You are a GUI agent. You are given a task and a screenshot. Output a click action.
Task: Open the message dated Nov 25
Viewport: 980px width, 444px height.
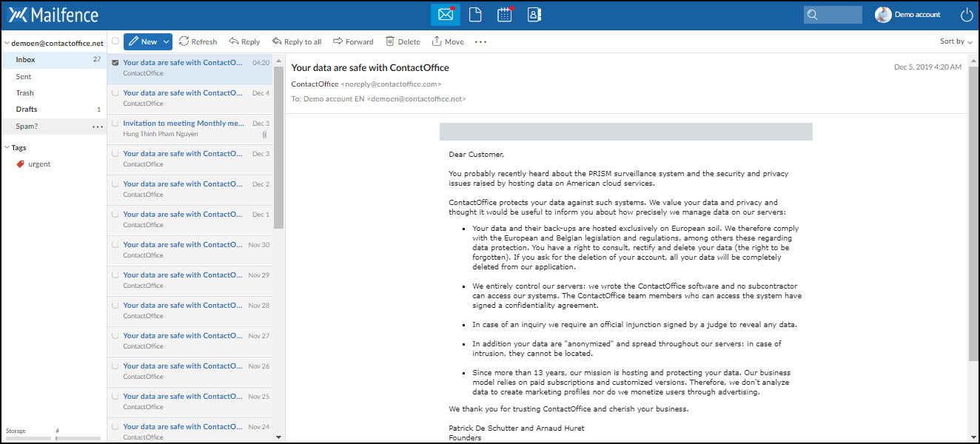[190, 403]
